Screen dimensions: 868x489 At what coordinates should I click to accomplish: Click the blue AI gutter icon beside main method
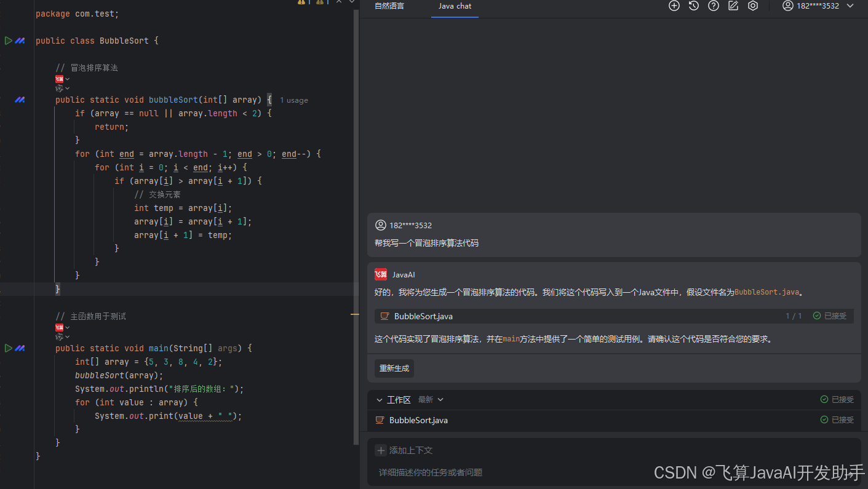[20, 348]
